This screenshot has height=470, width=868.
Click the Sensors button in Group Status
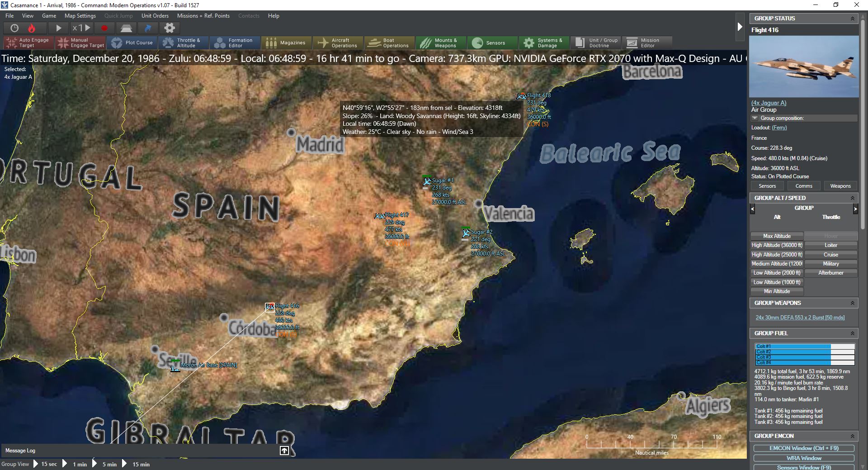[767, 186]
